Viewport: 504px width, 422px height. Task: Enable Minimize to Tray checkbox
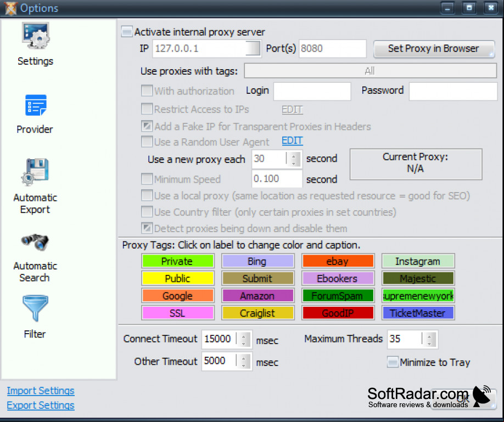(x=393, y=362)
